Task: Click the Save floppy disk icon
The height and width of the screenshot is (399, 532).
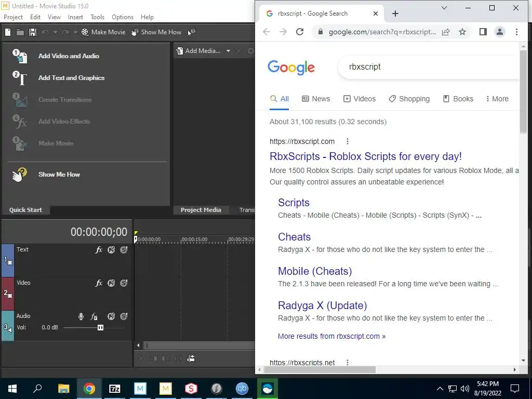Action: (33, 32)
